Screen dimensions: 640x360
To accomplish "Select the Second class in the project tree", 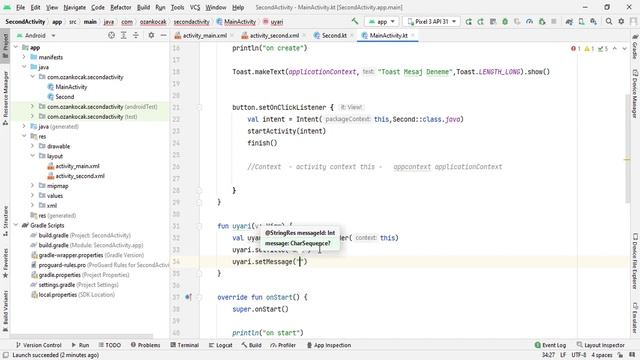I will [64, 97].
